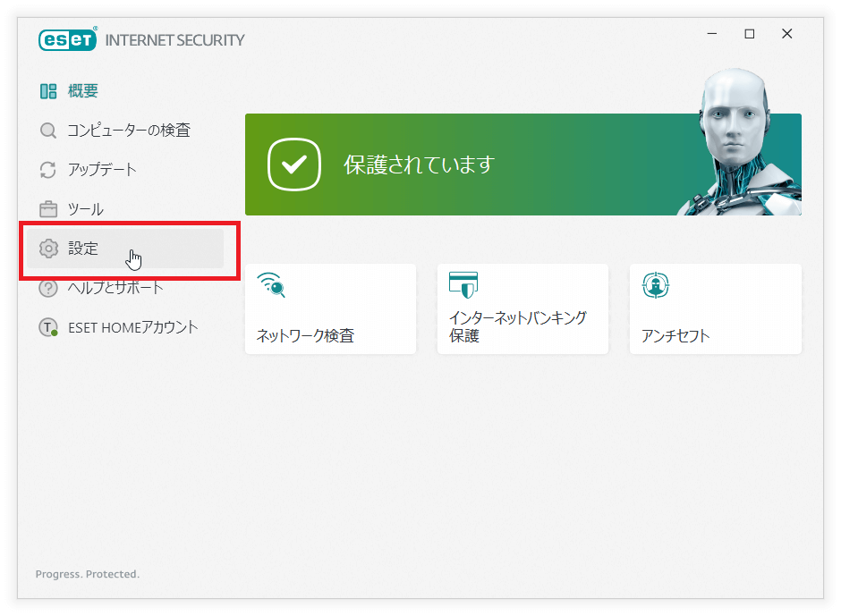
Task: Click the banking protection card shield icon
Action: click(x=463, y=285)
